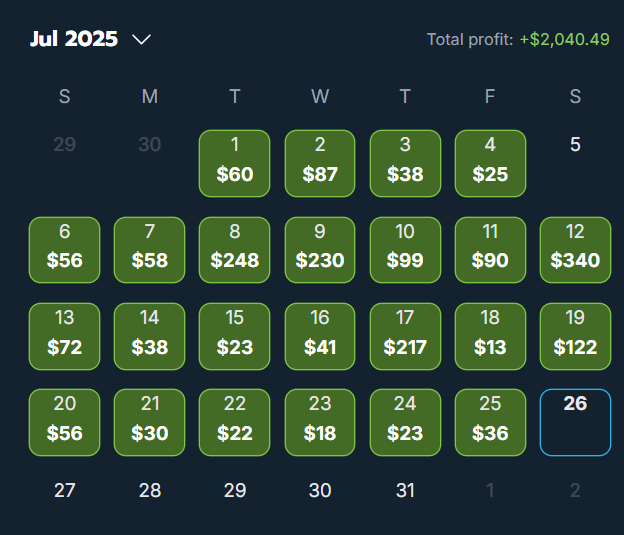This screenshot has height=535, width=624.
Task: Choose July 27 in the last row
Action: (x=64, y=490)
